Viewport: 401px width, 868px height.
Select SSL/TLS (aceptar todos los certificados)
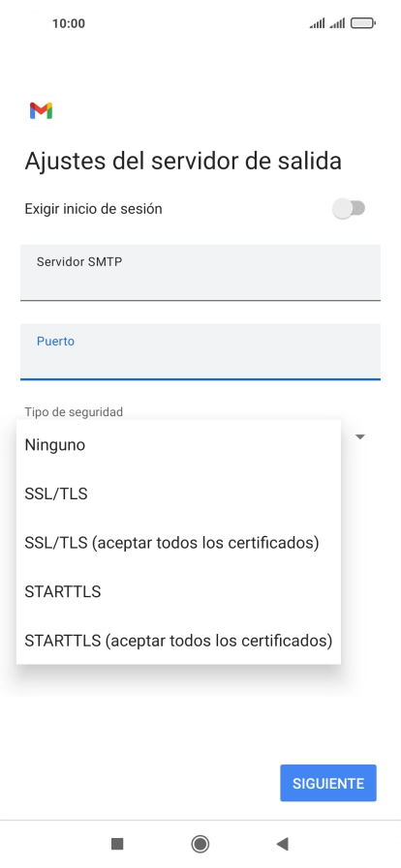(178, 543)
